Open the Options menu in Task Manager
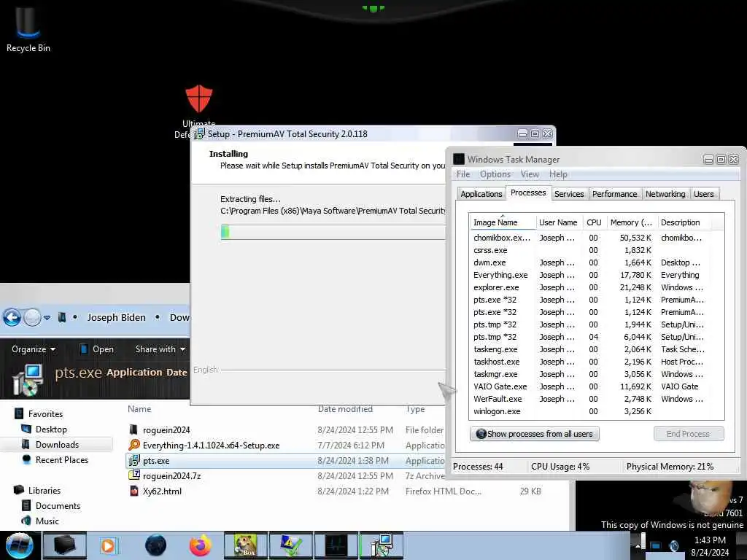This screenshot has height=560, width=747. [x=495, y=174]
